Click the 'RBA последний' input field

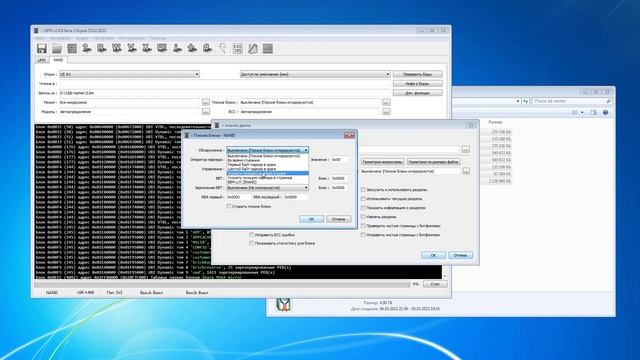pos(296,197)
